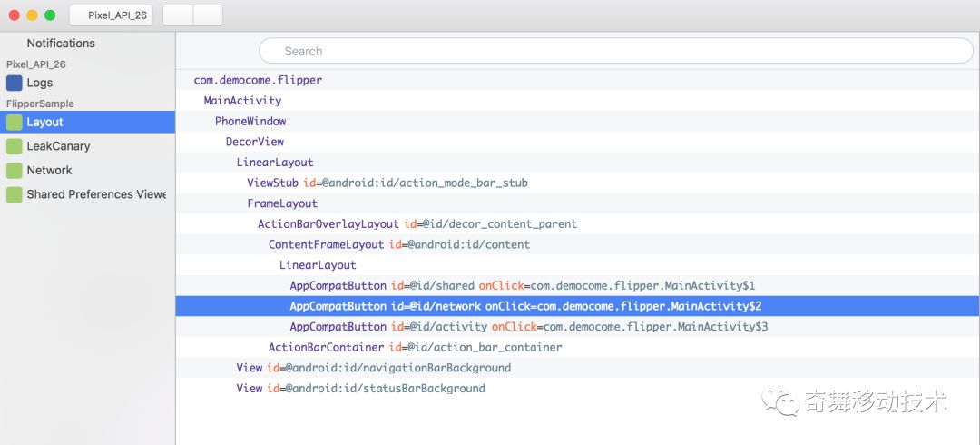The height and width of the screenshot is (445, 980).
Task: Select the AppCompatButton id/network row
Action: coord(577,306)
